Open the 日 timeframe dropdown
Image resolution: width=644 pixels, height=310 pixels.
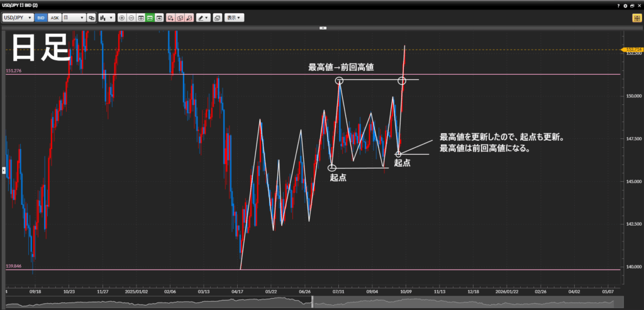pyautogui.click(x=74, y=18)
